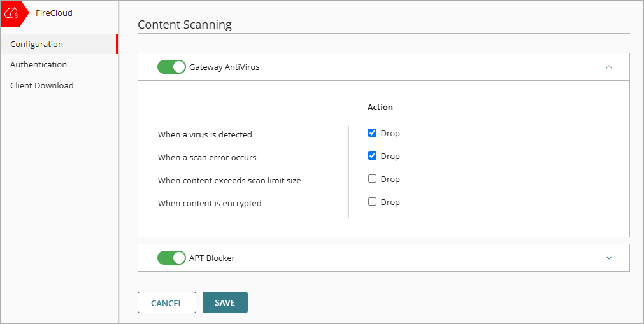The image size is (644, 324).
Task: Go to the Authentication page
Action: pos(39,65)
